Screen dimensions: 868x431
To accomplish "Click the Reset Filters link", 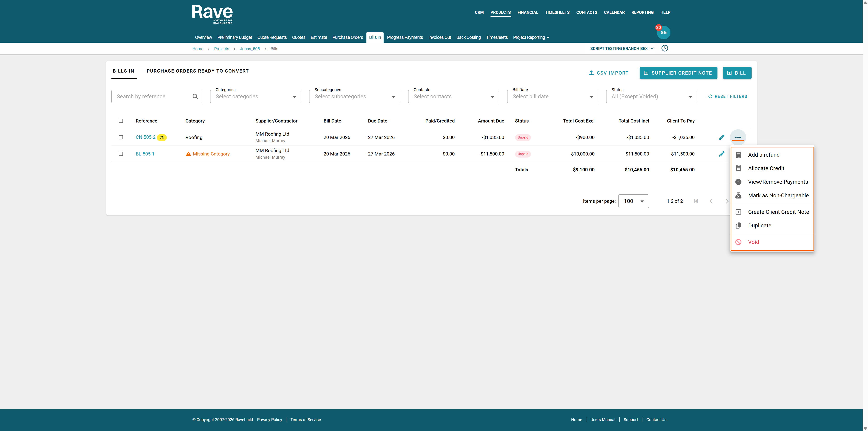I will point(727,96).
